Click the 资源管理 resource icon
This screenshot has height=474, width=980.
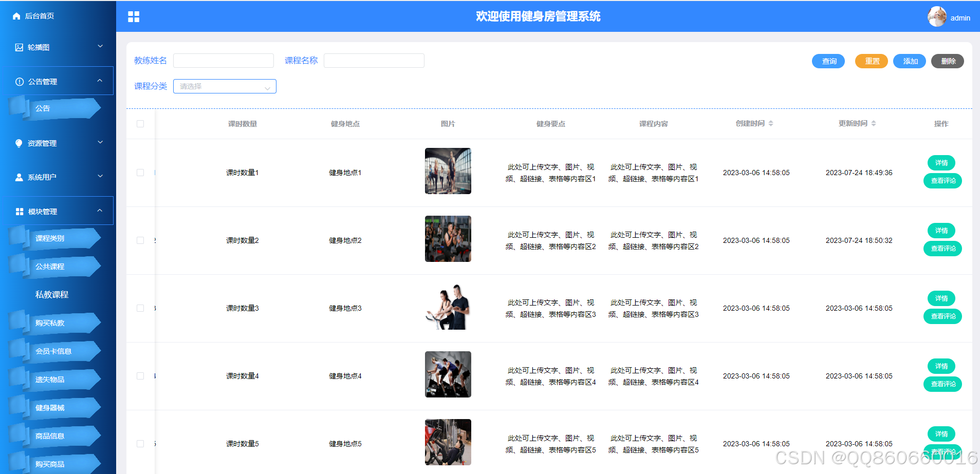(19, 143)
